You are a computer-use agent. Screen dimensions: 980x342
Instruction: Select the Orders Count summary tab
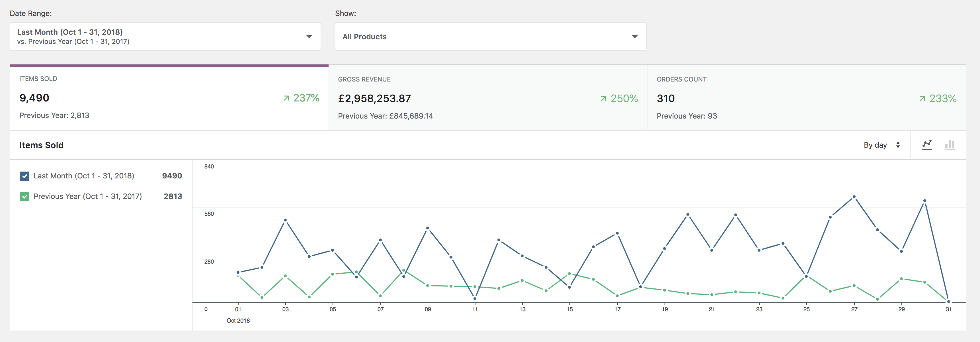807,98
